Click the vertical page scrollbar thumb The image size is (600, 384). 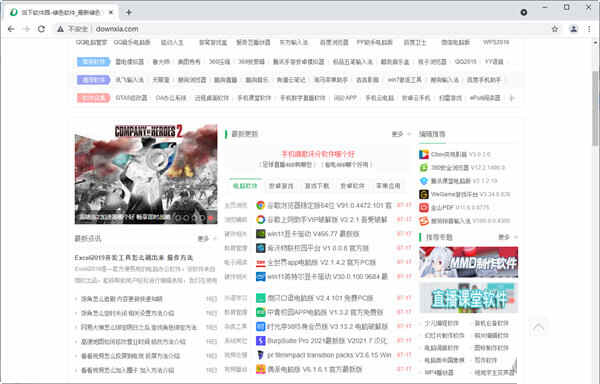(595, 108)
